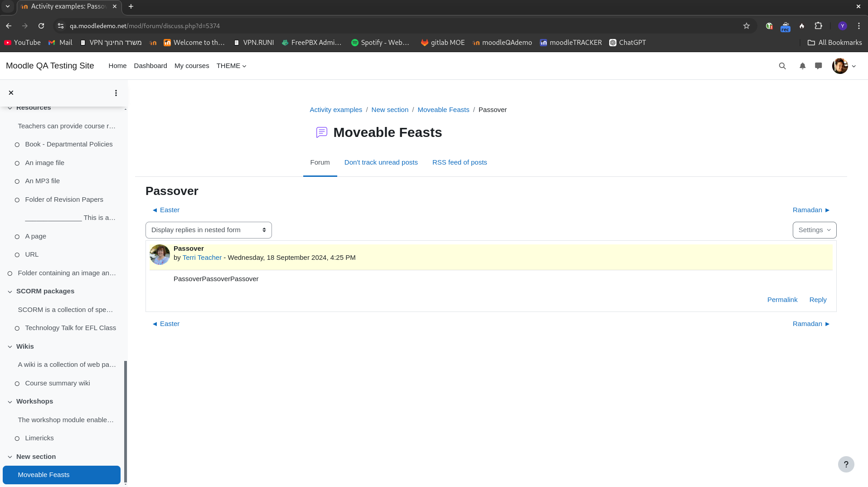Open Terri Teacher profile link
The width and height of the screenshot is (868, 487).
202,258
